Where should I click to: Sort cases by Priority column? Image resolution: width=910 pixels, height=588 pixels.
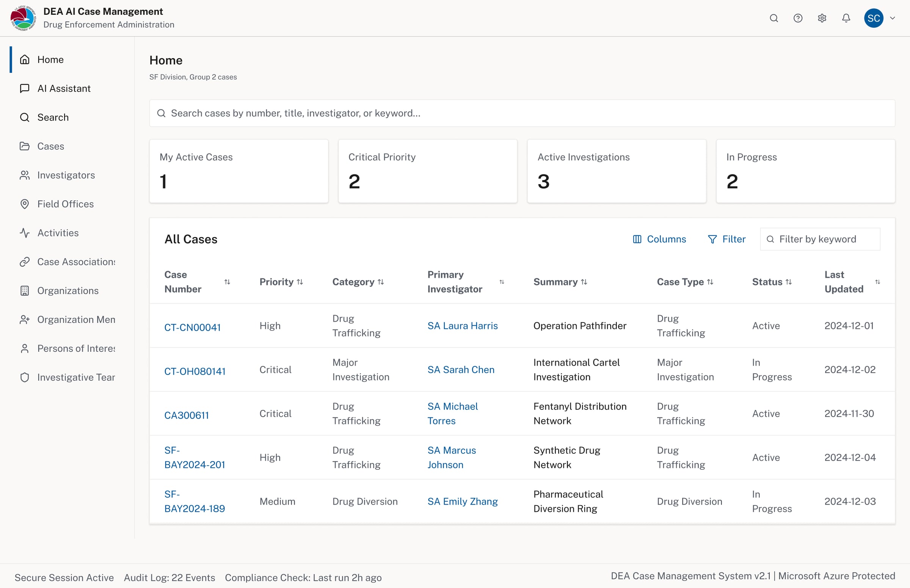300,282
